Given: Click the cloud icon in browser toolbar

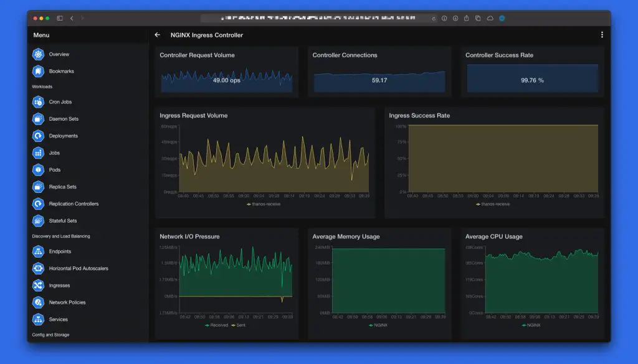Looking at the screenshot, I should coord(490,18).
